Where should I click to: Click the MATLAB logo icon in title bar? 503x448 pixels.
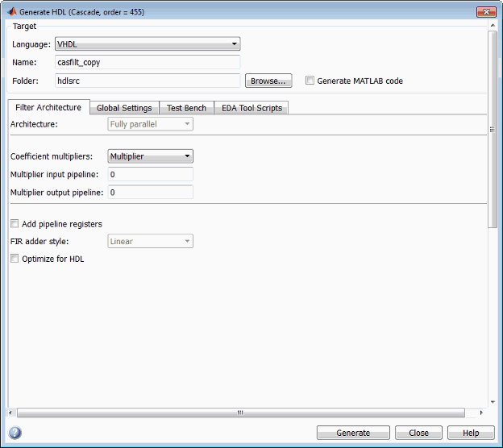tap(12, 12)
